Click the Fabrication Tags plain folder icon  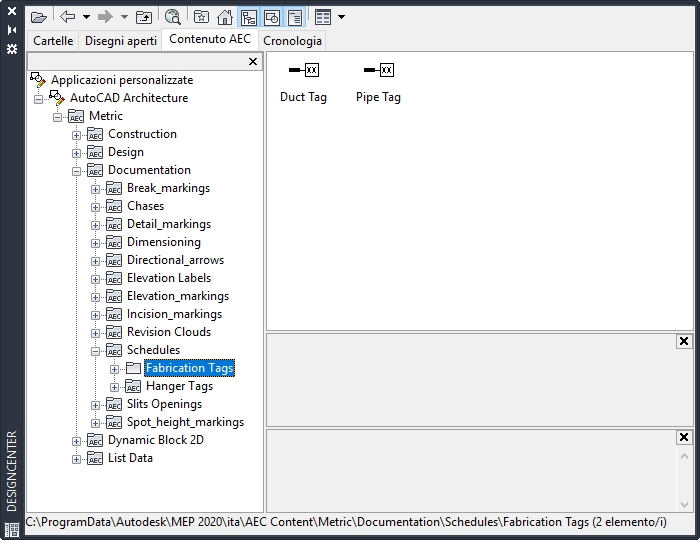coord(133,368)
